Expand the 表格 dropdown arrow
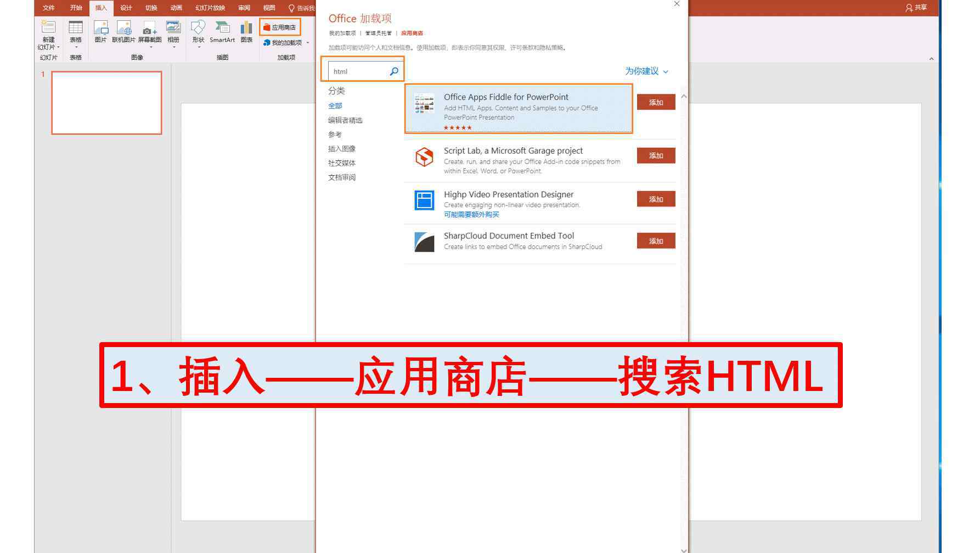 coord(76,47)
